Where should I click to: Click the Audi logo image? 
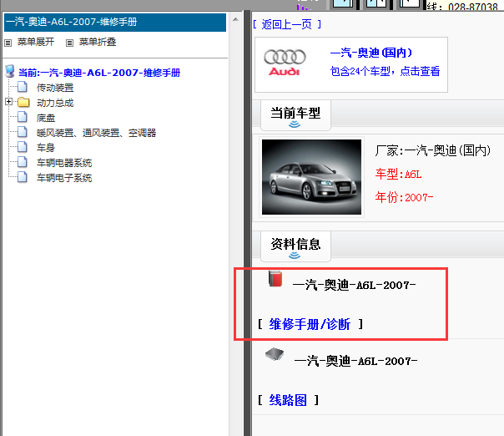tap(285, 63)
